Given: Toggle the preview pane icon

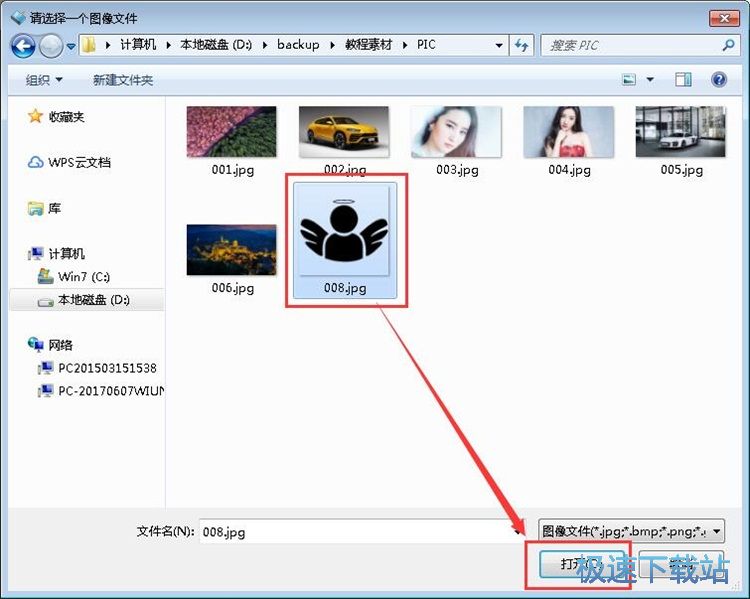Looking at the screenshot, I should click(684, 79).
